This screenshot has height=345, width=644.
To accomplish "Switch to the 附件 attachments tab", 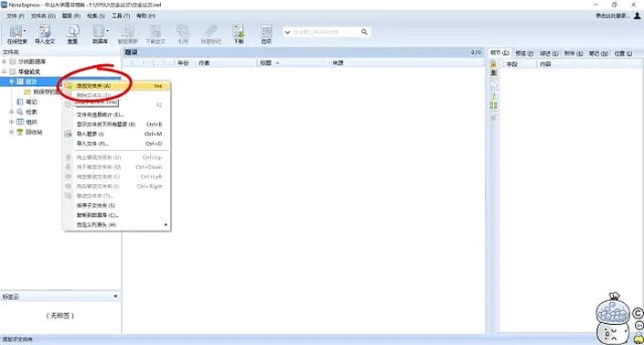I will pos(574,53).
